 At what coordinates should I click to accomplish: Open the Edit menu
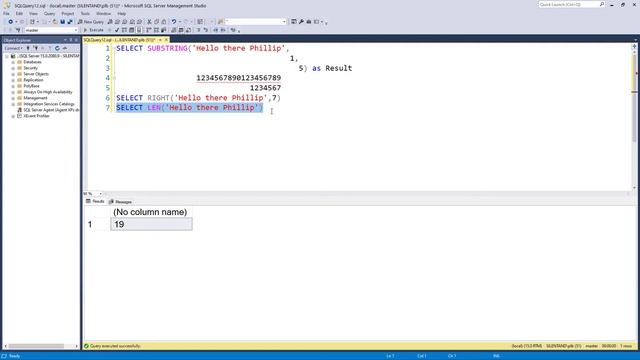click(19, 13)
